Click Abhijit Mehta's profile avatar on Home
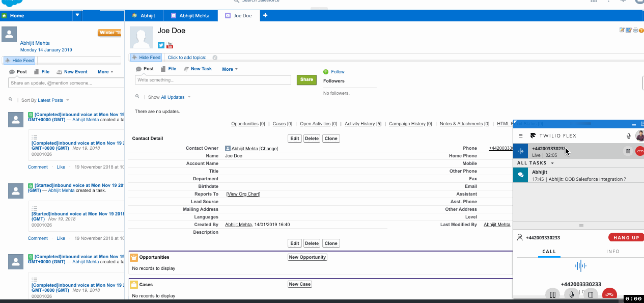Screen dimensions: 644x303 point(9,34)
